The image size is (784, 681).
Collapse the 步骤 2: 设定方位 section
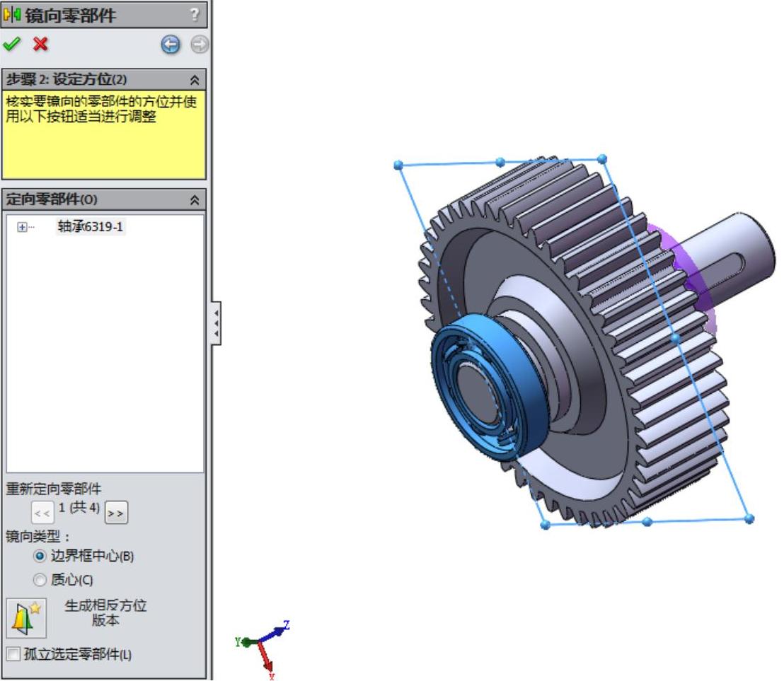click(x=195, y=79)
